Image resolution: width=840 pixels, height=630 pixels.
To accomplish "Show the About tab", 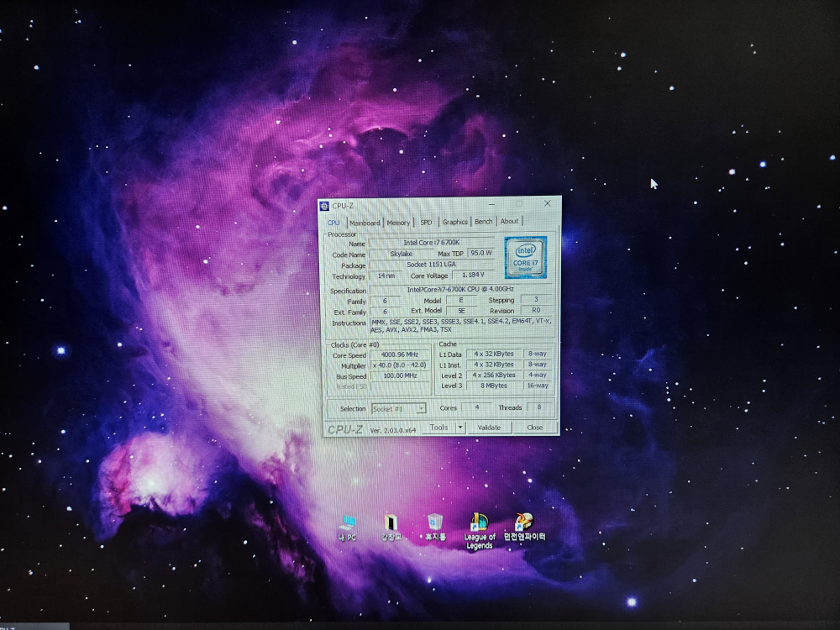I will click(x=509, y=222).
